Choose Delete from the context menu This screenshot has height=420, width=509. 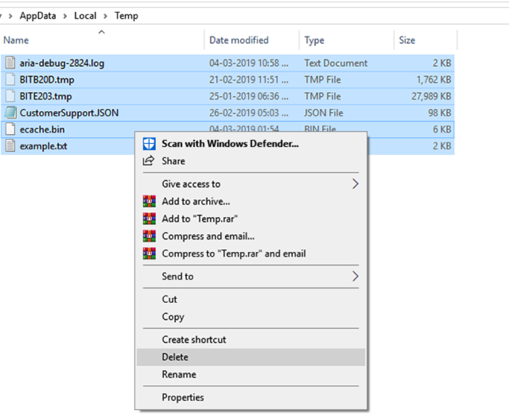[175, 357]
